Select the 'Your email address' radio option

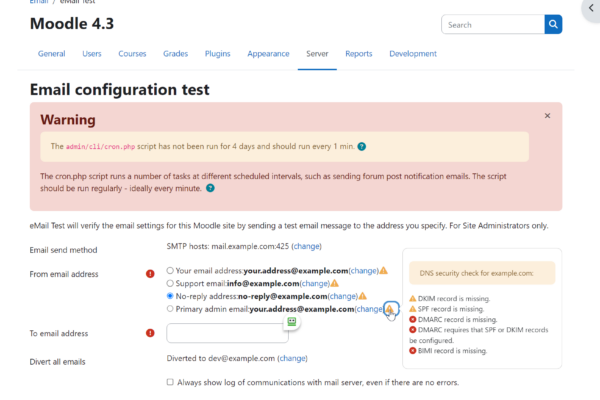point(170,270)
